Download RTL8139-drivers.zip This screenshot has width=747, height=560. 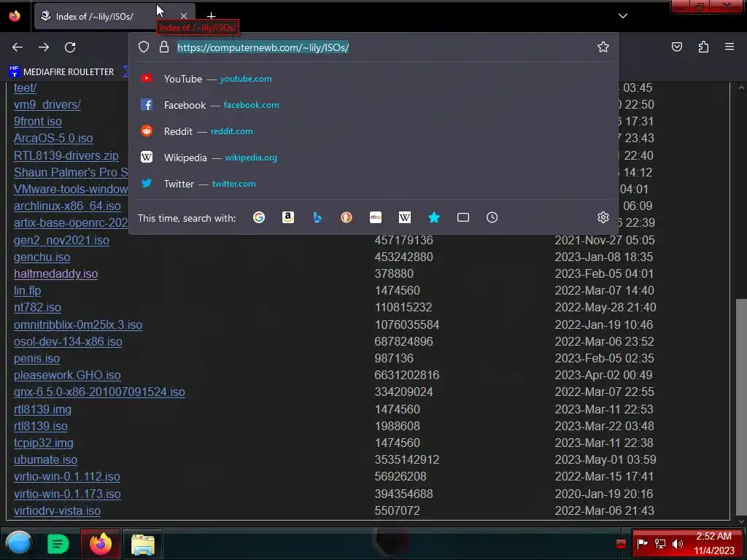tap(66, 156)
